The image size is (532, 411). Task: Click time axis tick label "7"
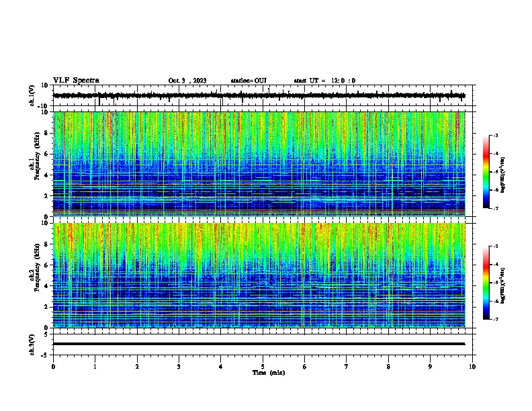347,367
